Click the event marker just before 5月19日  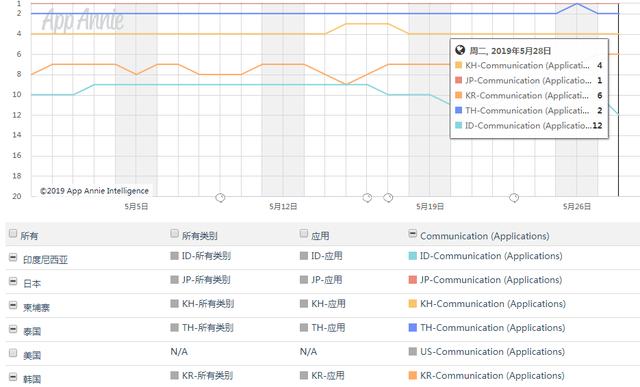388,198
